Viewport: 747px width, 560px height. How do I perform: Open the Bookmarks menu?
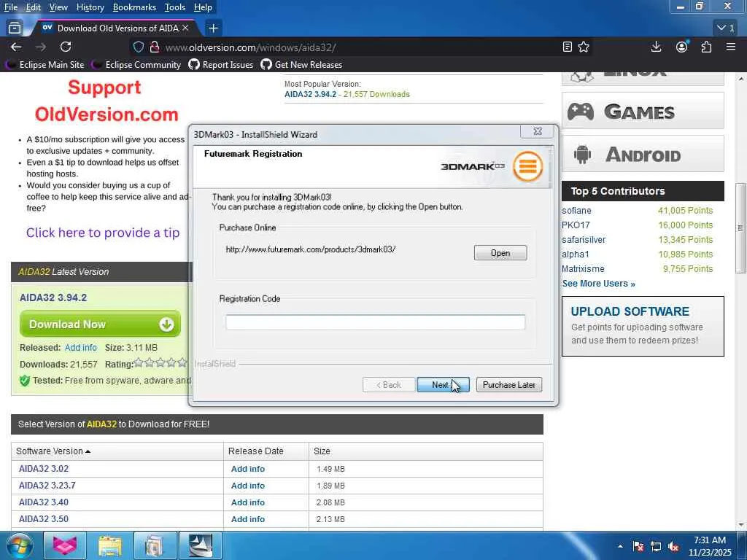134,7
